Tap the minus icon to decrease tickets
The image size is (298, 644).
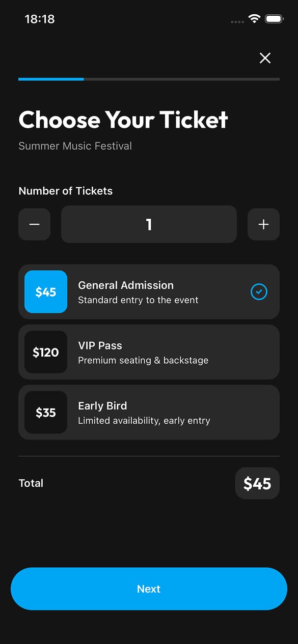tap(34, 224)
